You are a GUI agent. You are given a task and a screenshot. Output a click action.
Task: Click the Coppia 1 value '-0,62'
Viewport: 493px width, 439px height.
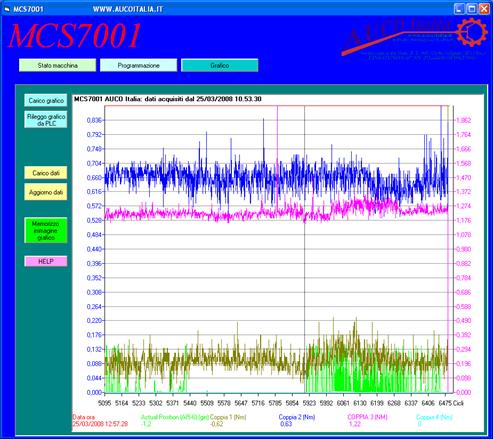tap(217, 424)
